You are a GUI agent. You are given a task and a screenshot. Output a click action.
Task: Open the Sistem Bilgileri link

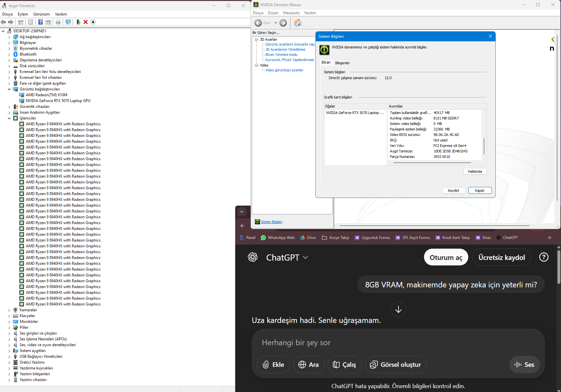click(271, 222)
